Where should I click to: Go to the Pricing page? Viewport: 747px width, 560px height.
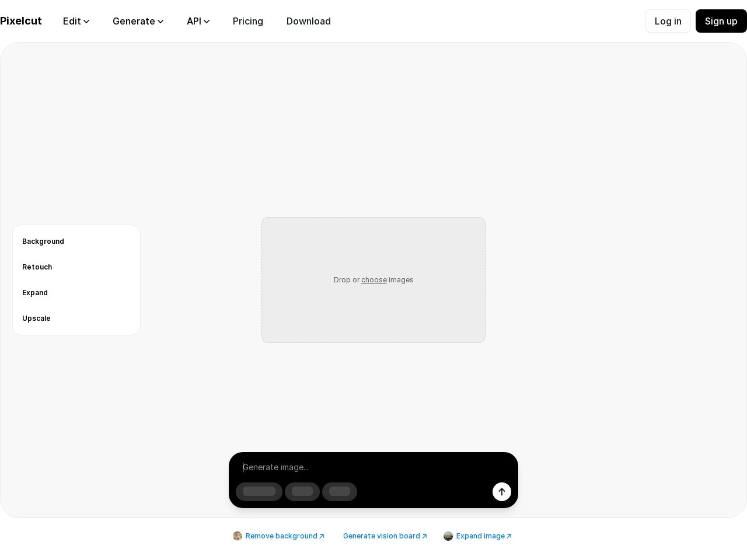pyautogui.click(x=248, y=21)
